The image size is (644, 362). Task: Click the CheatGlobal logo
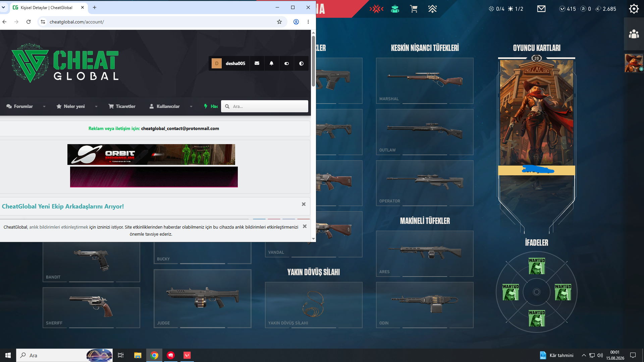pyautogui.click(x=65, y=63)
